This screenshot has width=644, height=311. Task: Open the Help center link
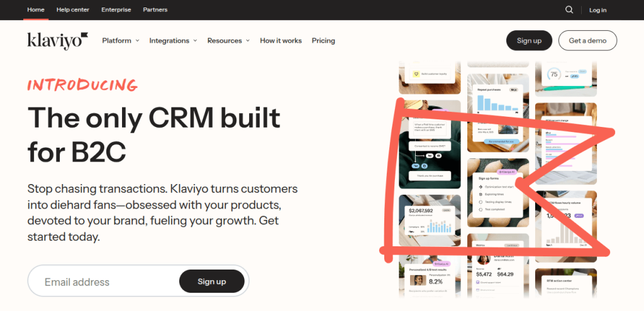[73, 10]
